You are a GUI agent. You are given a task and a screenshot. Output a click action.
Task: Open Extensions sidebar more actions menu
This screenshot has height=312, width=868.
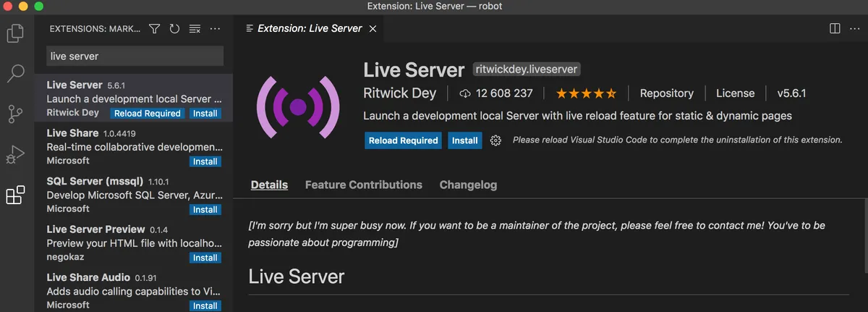click(215, 28)
